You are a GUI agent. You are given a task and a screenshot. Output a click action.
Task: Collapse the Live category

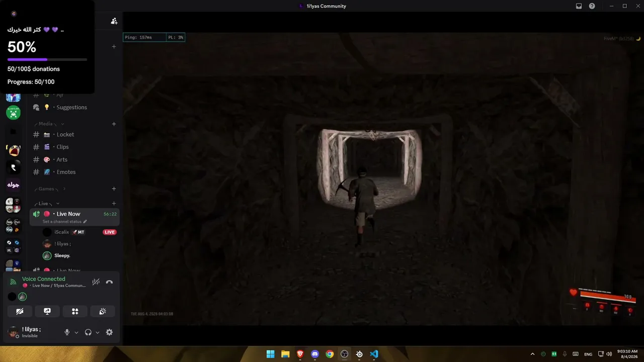[46, 204]
